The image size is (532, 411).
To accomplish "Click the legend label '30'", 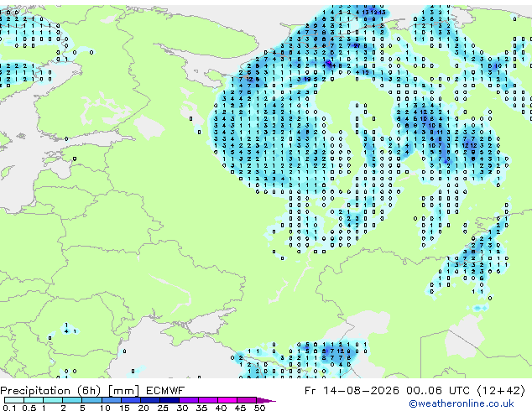I will [182, 408].
